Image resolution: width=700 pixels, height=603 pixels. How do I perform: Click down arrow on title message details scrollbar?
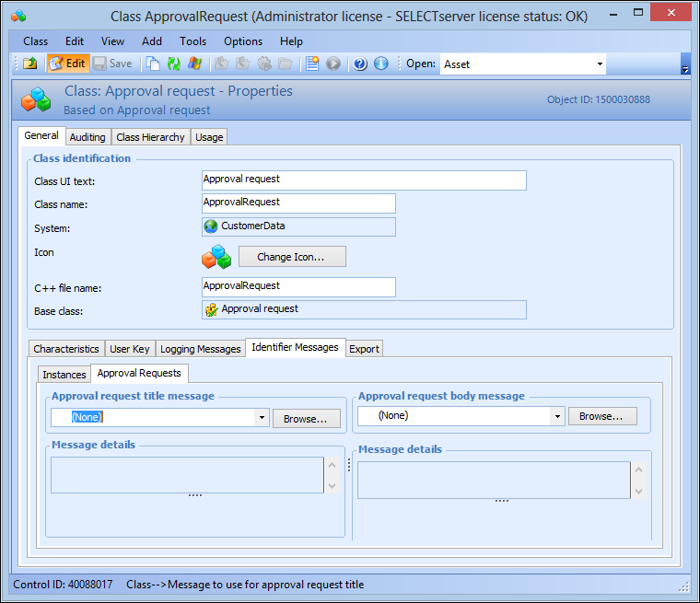pos(332,485)
